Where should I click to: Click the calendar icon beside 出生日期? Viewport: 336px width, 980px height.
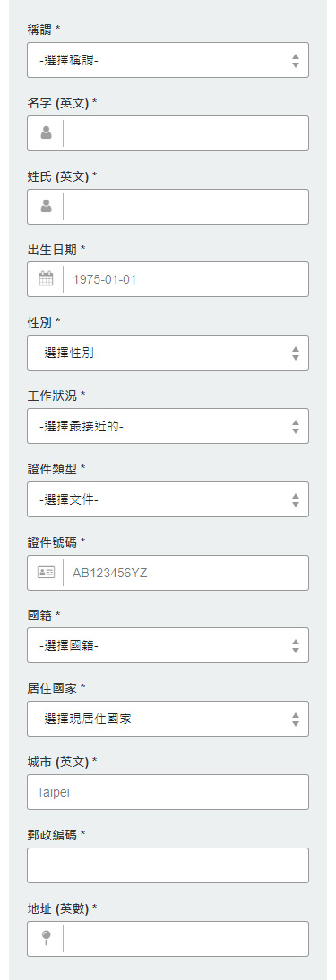click(x=46, y=278)
